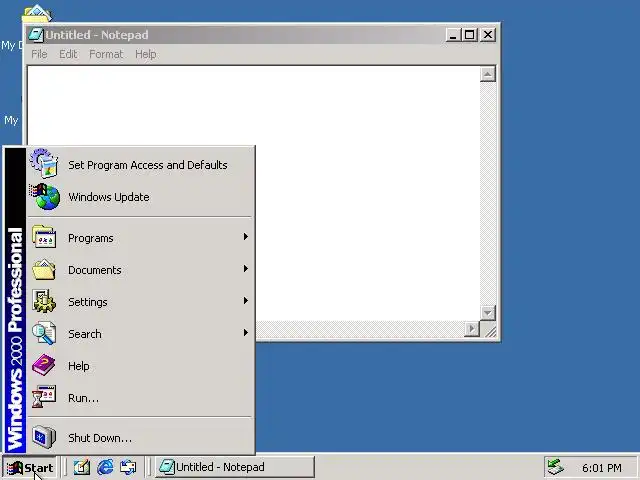Click the Programs folder icon
Image resolution: width=640 pixels, height=480 pixels.
pos(44,237)
